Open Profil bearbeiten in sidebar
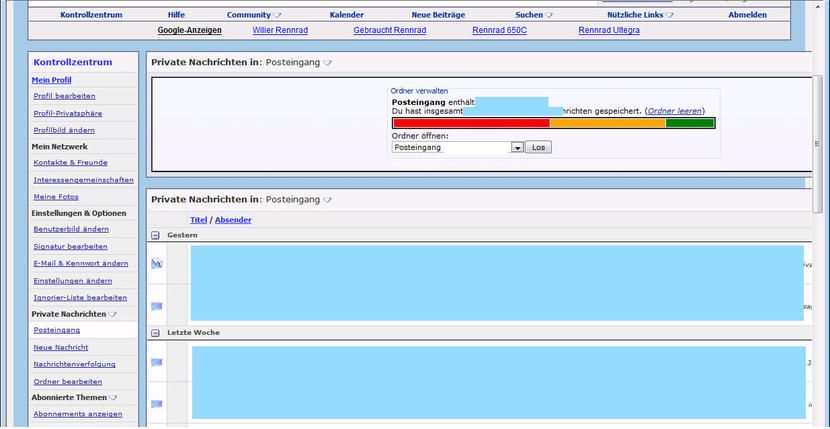 [x=64, y=96]
